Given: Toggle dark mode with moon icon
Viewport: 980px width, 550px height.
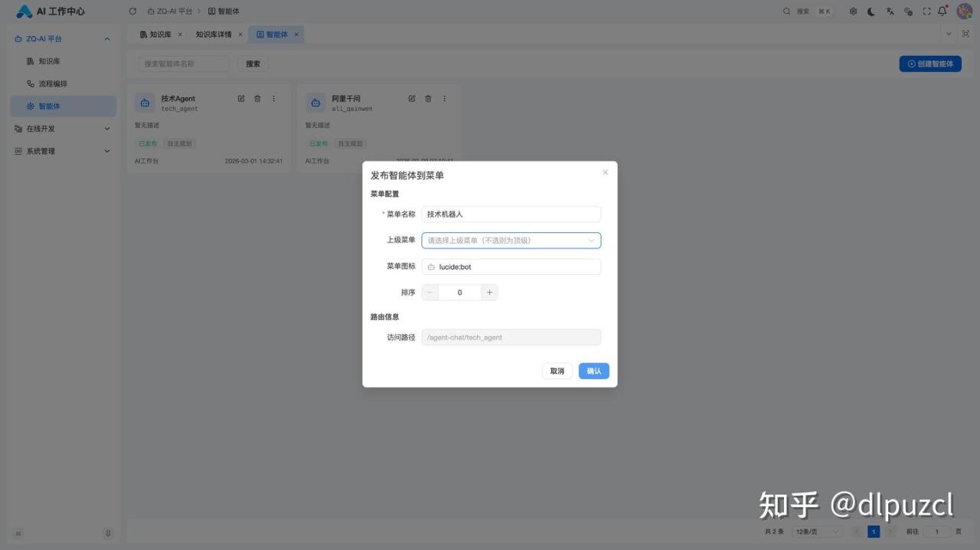Looking at the screenshot, I should (x=871, y=11).
